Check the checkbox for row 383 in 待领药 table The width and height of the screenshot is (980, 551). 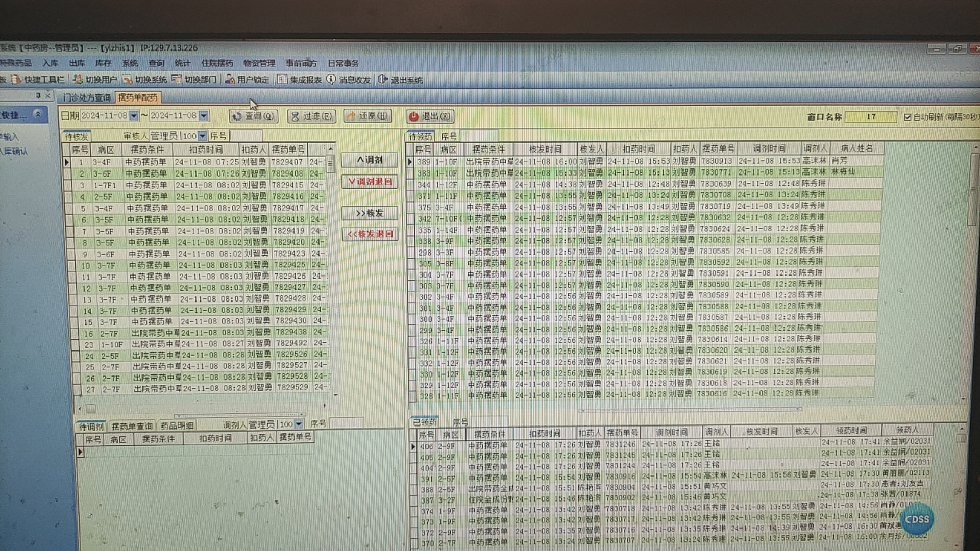[x=410, y=173]
